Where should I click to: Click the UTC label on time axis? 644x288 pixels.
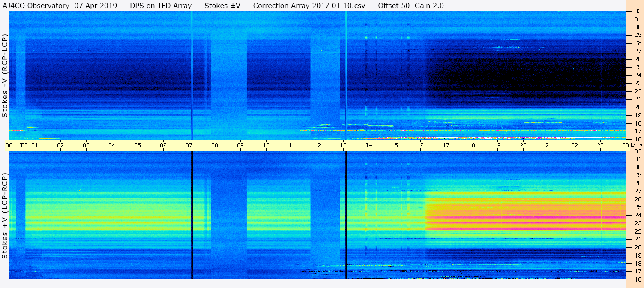tap(22, 145)
